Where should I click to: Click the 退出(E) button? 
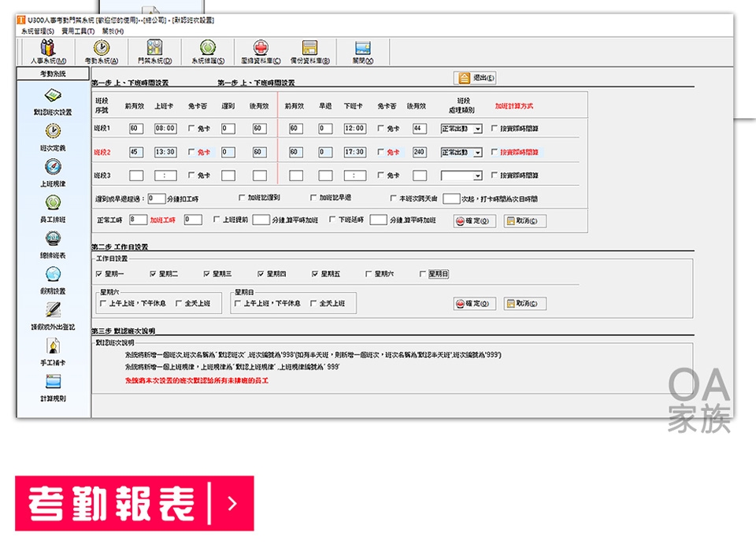[476, 78]
